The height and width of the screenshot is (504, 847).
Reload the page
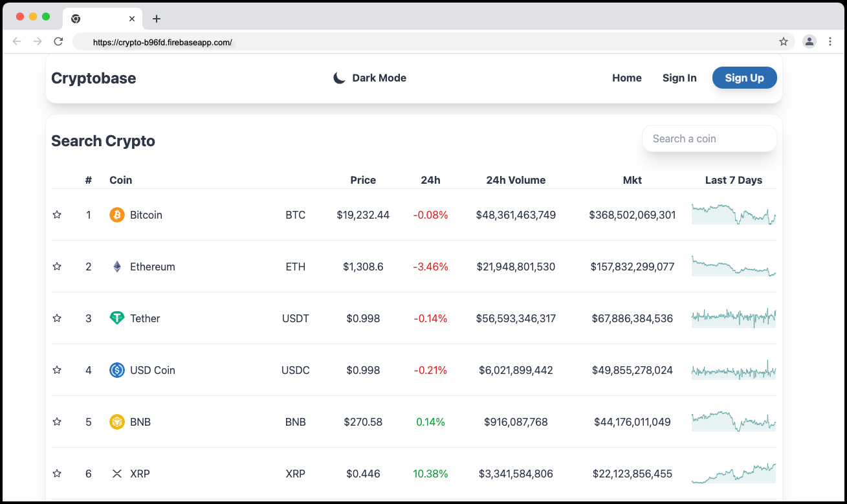click(x=58, y=41)
